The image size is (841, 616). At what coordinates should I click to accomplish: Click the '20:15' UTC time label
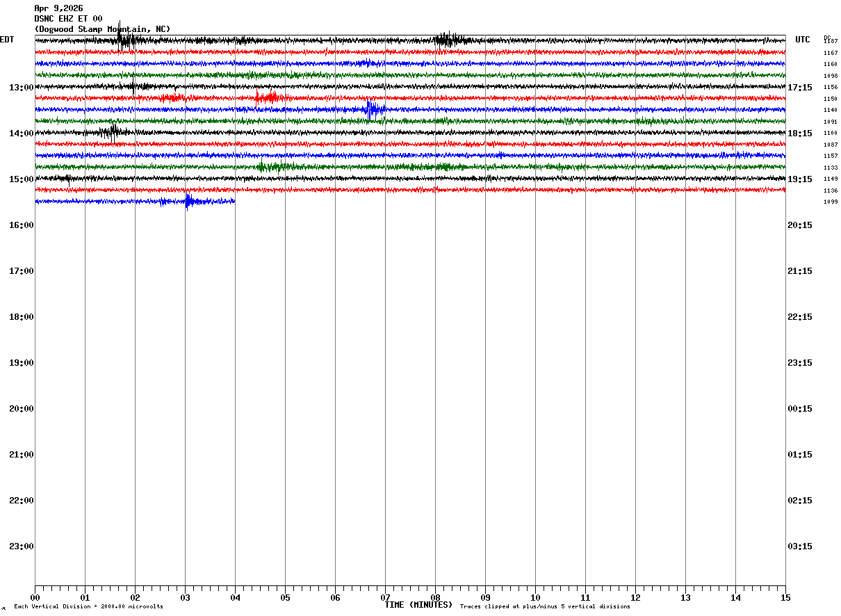pos(800,225)
